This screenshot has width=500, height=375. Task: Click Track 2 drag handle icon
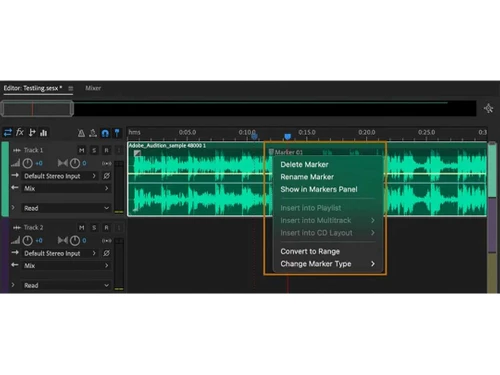[17, 228]
